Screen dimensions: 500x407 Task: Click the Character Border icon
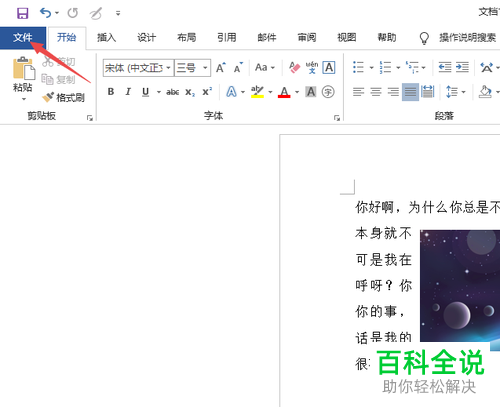[329, 68]
